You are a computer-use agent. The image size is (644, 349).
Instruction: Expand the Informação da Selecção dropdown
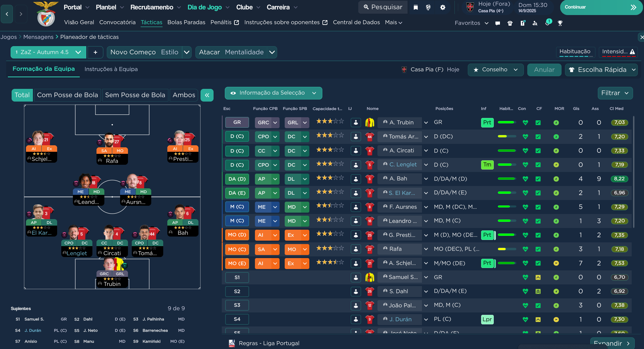(273, 93)
